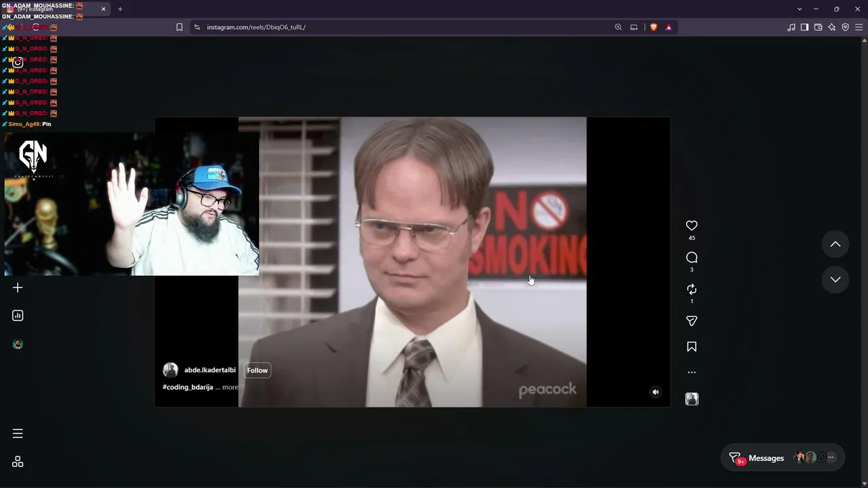The height and width of the screenshot is (488, 868).
Task: Go to Instagram home via the logo icon
Action: tap(18, 62)
